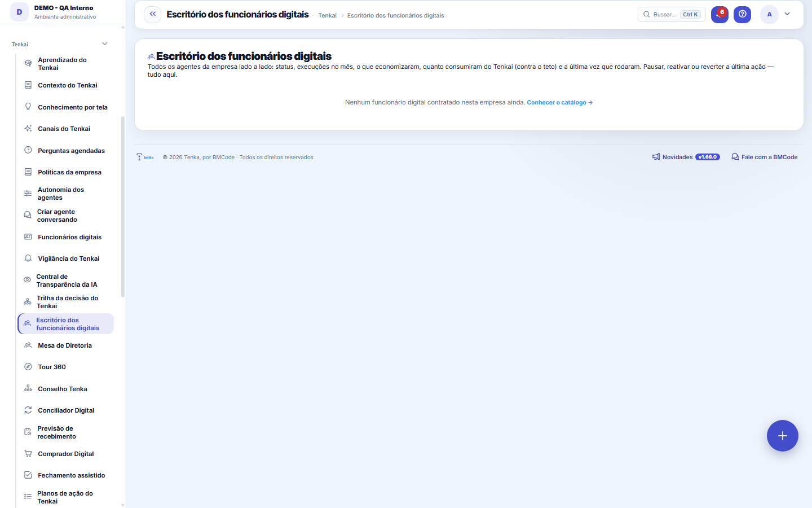Collapse the sidebar with the double-chevron button
This screenshot has width=812, height=508.
pos(152,14)
